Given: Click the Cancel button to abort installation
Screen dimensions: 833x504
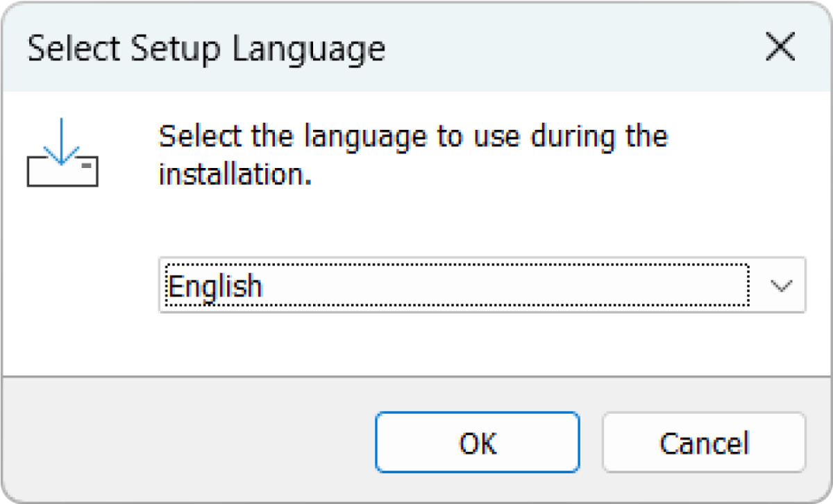Looking at the screenshot, I should pos(703,442).
